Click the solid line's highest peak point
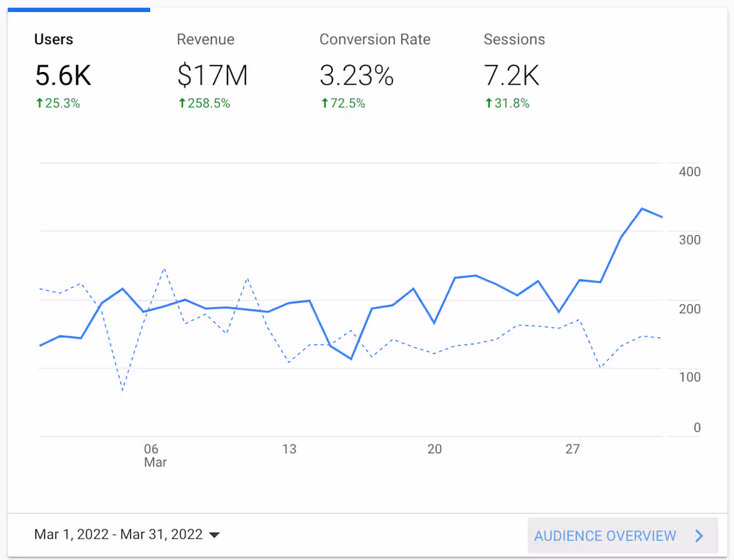Viewport: 734px width, 560px height. (642, 209)
